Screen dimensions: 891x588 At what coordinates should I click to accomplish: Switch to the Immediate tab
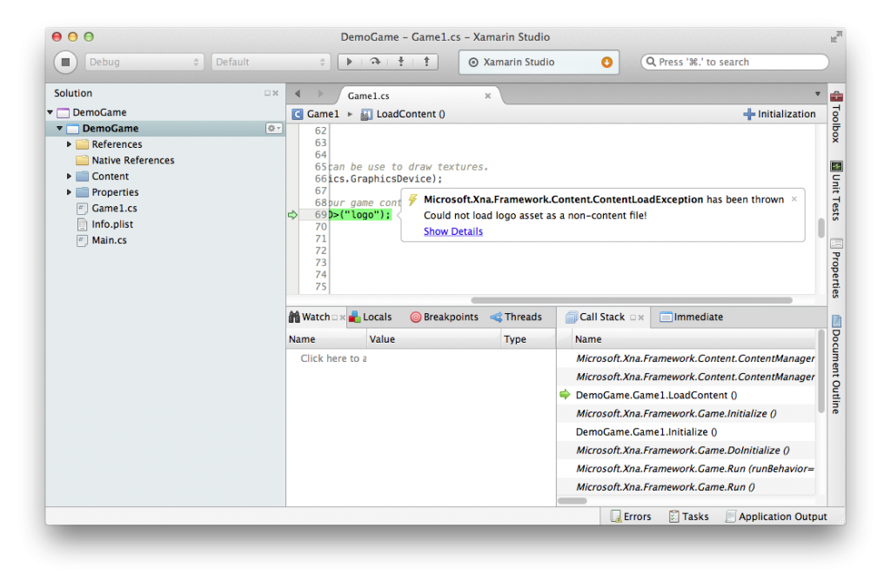(x=692, y=317)
